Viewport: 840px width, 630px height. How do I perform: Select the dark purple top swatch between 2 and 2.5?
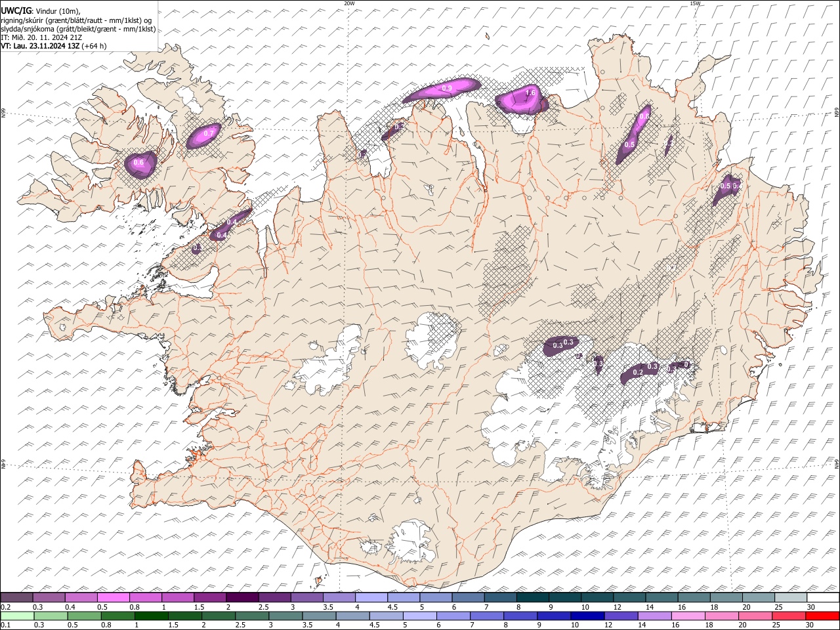(x=242, y=597)
